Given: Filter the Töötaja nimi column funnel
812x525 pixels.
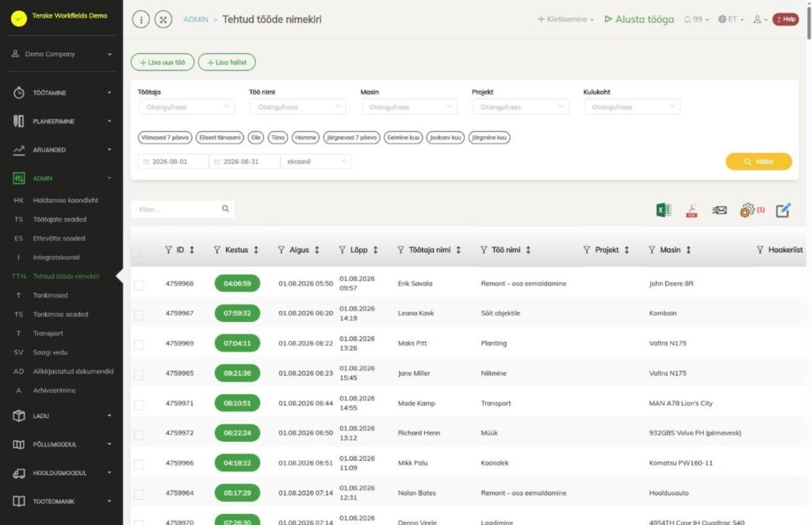Looking at the screenshot, I should pyautogui.click(x=400, y=250).
